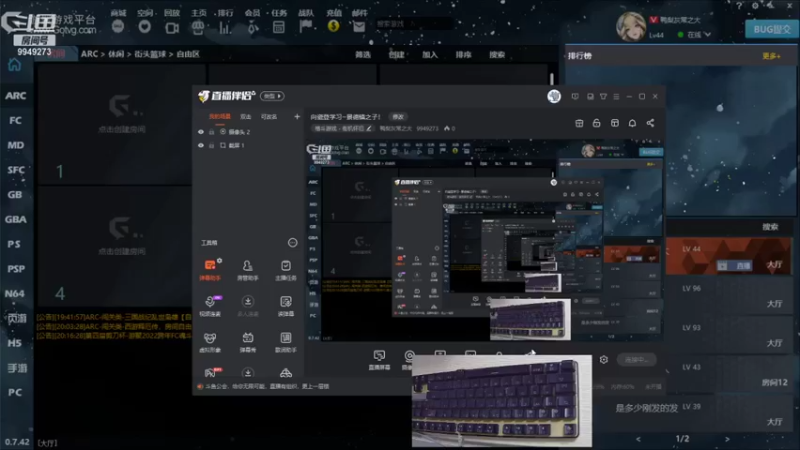Open the 在线 status dropdown
The width and height of the screenshot is (800, 450).
tap(695, 34)
